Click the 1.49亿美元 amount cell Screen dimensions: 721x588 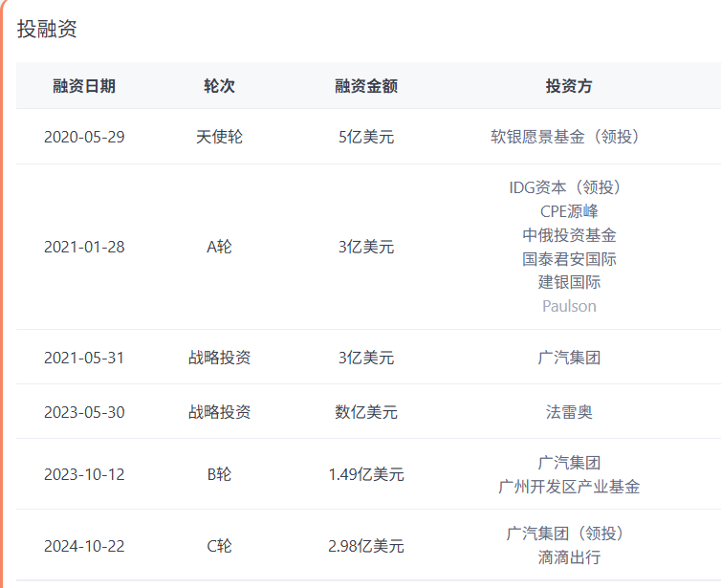point(366,474)
